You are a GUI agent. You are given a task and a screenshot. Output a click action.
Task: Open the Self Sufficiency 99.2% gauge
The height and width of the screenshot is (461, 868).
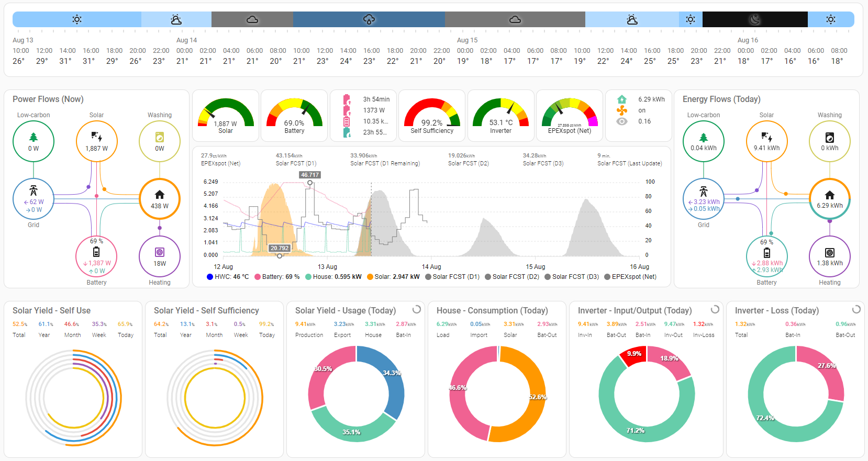[432, 116]
